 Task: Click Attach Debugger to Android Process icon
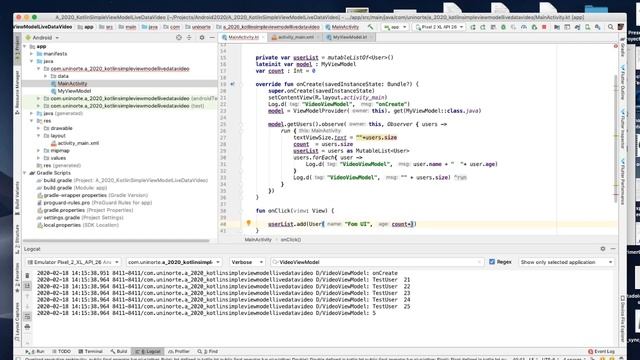534,27
